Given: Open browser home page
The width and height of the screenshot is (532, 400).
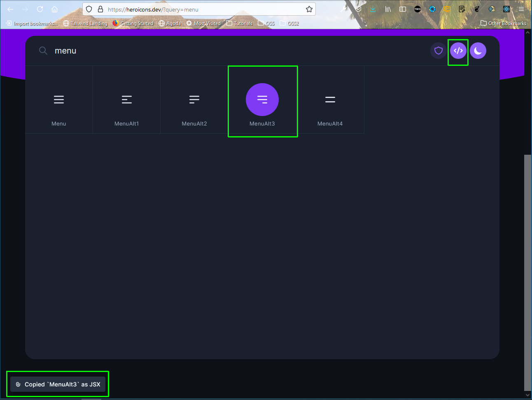Looking at the screenshot, I should tap(54, 9).
